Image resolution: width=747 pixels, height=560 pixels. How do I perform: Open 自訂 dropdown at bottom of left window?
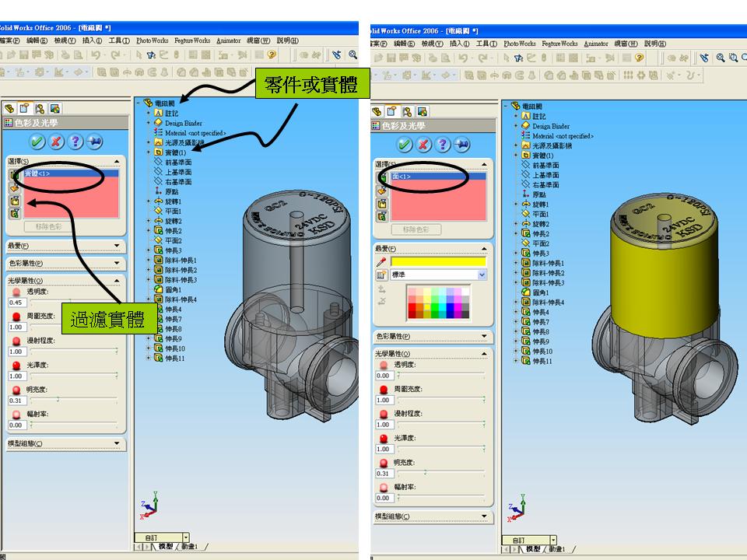coord(186,537)
